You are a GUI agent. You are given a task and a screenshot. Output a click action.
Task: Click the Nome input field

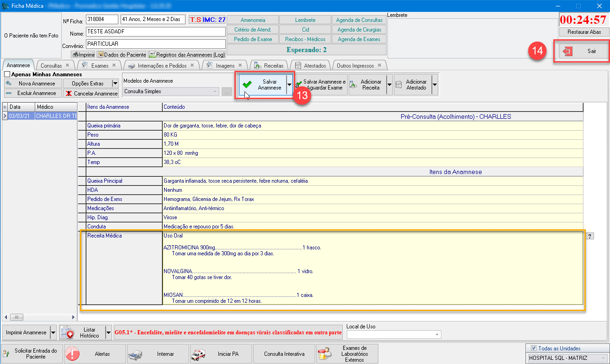point(155,32)
